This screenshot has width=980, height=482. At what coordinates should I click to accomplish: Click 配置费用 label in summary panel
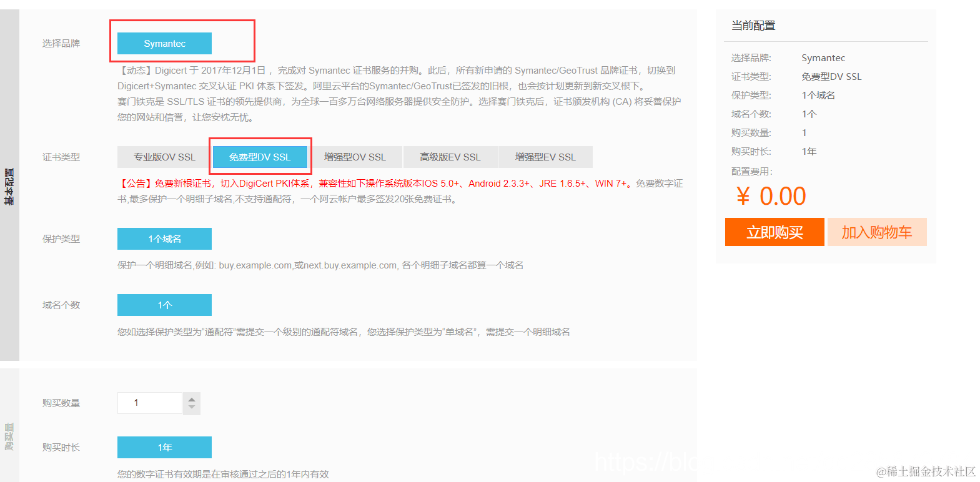(752, 172)
